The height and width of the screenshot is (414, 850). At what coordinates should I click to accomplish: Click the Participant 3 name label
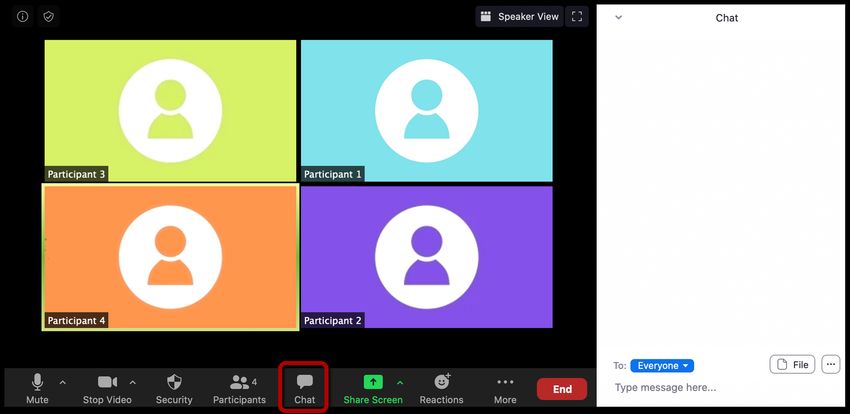(x=76, y=174)
